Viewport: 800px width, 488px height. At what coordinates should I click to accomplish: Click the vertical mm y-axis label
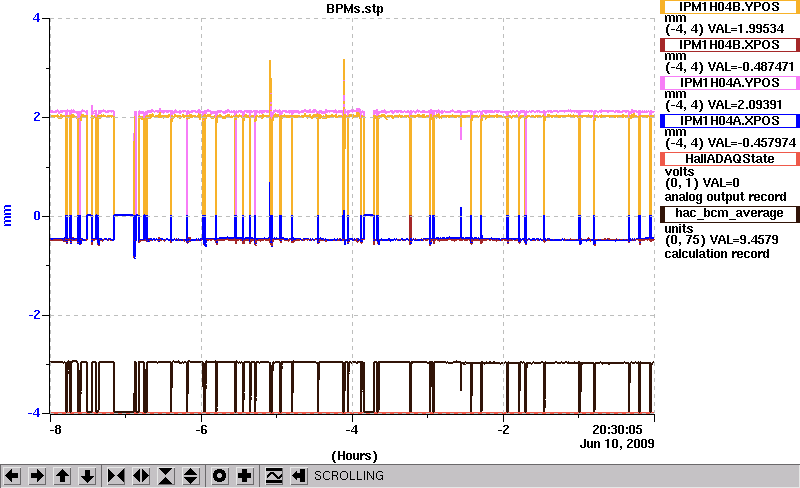[7, 215]
